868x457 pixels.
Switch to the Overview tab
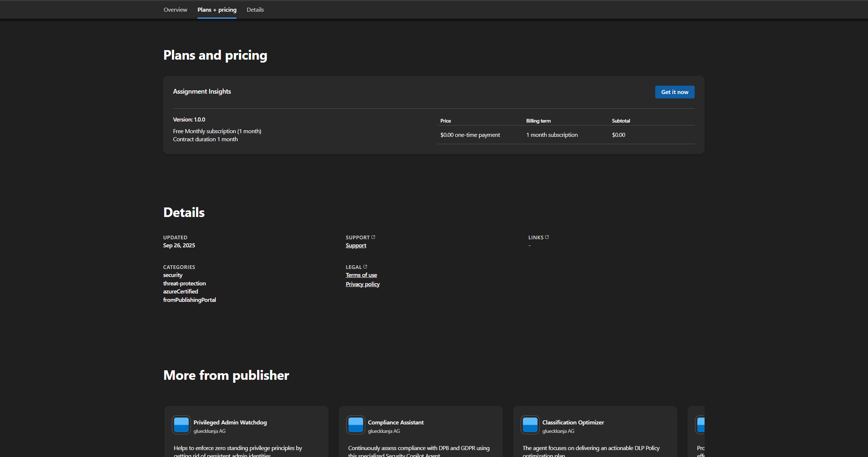click(175, 10)
